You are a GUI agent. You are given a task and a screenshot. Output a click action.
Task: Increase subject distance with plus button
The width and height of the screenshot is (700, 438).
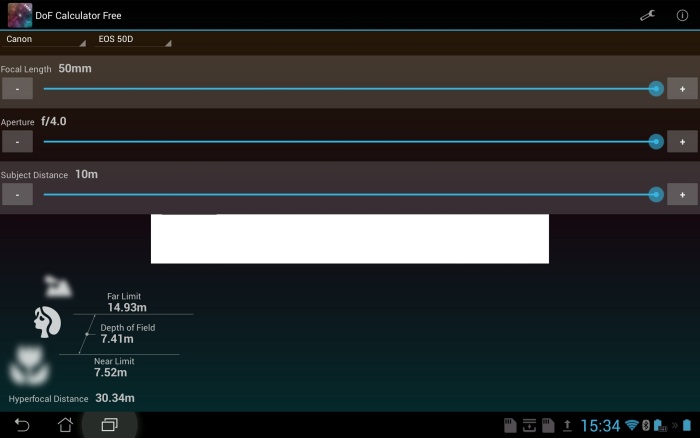point(682,195)
